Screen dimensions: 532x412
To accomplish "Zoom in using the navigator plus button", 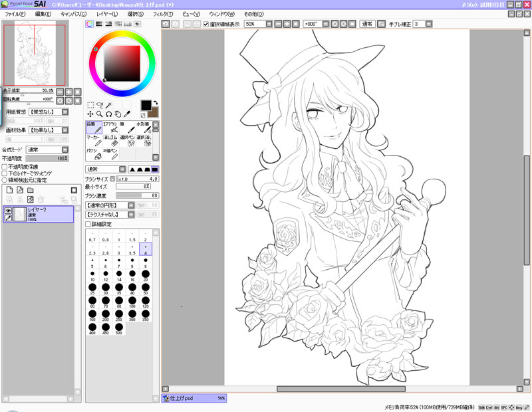I will point(69,92).
